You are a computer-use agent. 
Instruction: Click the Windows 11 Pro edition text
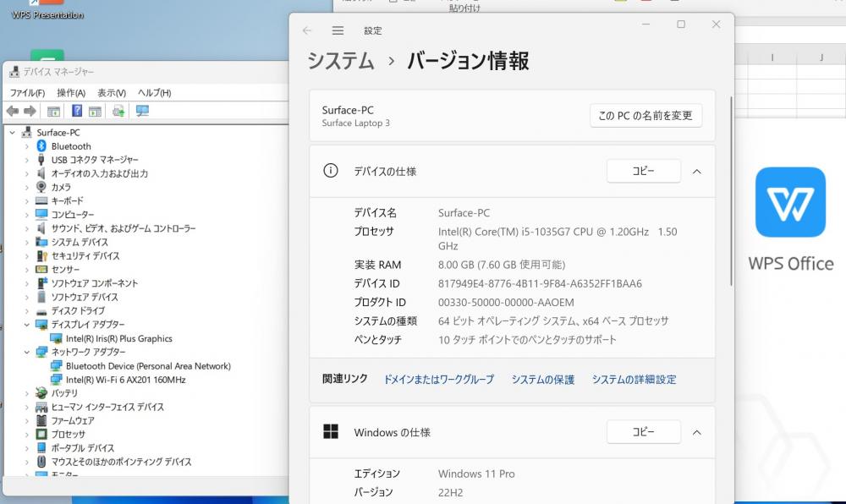point(476,474)
